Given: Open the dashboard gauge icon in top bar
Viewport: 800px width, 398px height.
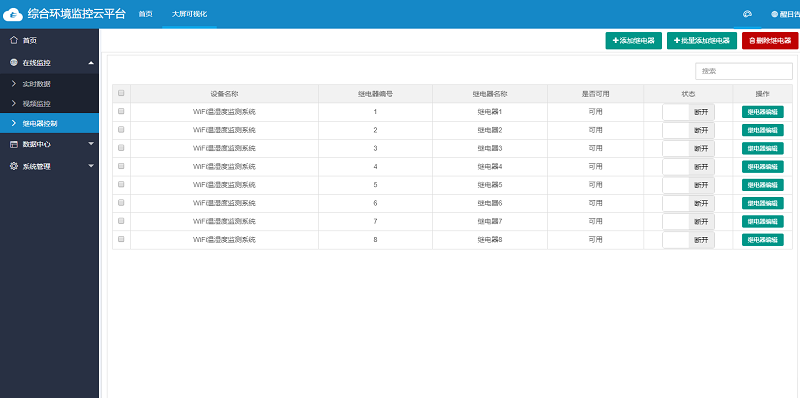Looking at the screenshot, I should (747, 14).
